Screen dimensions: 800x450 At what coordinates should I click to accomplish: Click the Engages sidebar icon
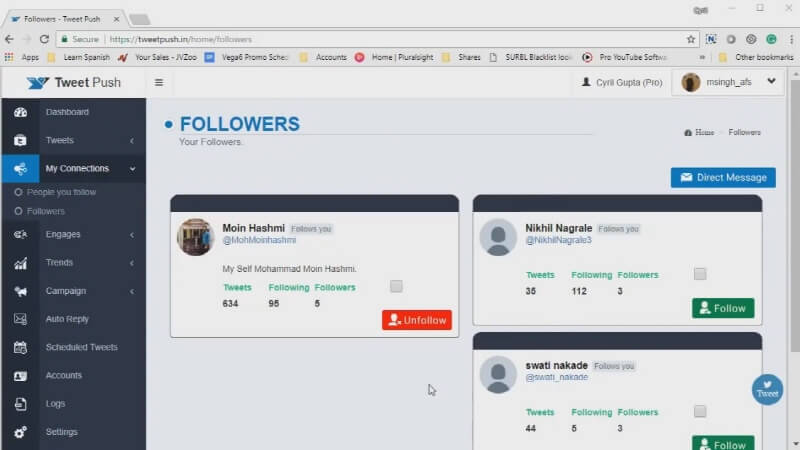[20, 234]
